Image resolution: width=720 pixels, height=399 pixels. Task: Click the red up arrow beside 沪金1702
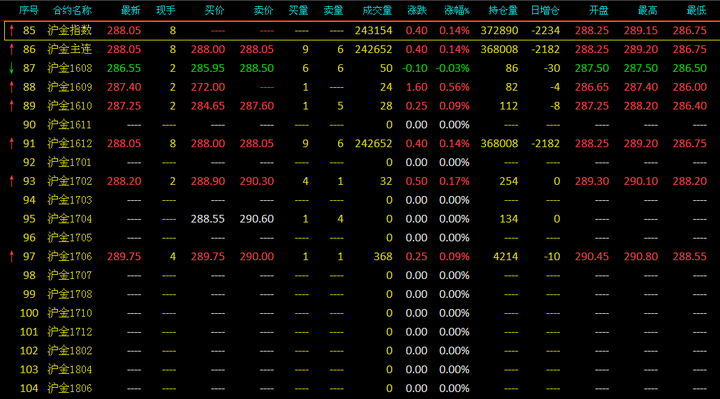[12, 181]
